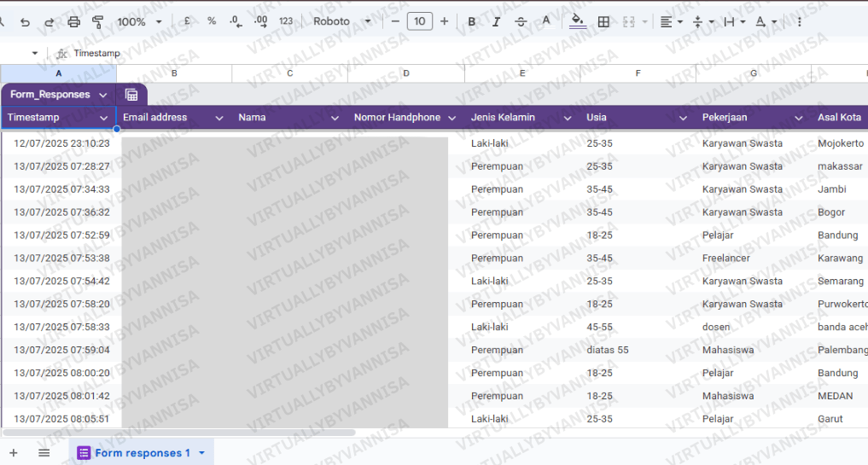Click the Undo icon
Image resolution: width=868 pixels, height=465 pixels.
[x=25, y=21]
